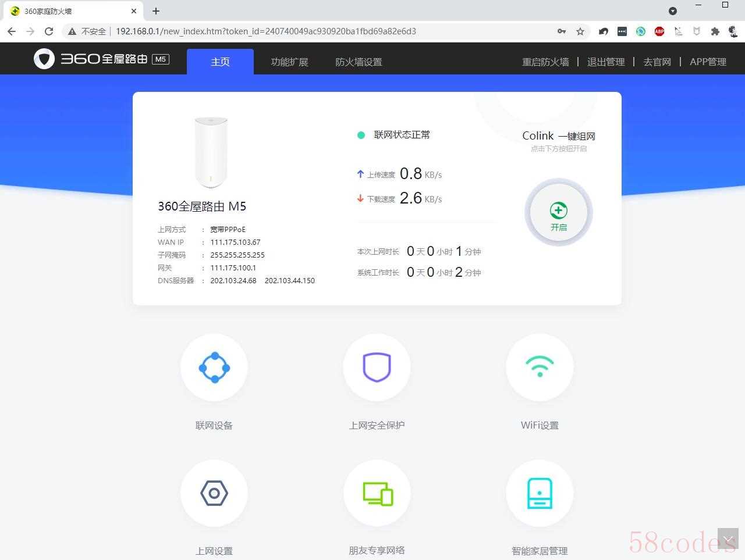
Task: Select the 主页 tab
Action: pyautogui.click(x=220, y=62)
